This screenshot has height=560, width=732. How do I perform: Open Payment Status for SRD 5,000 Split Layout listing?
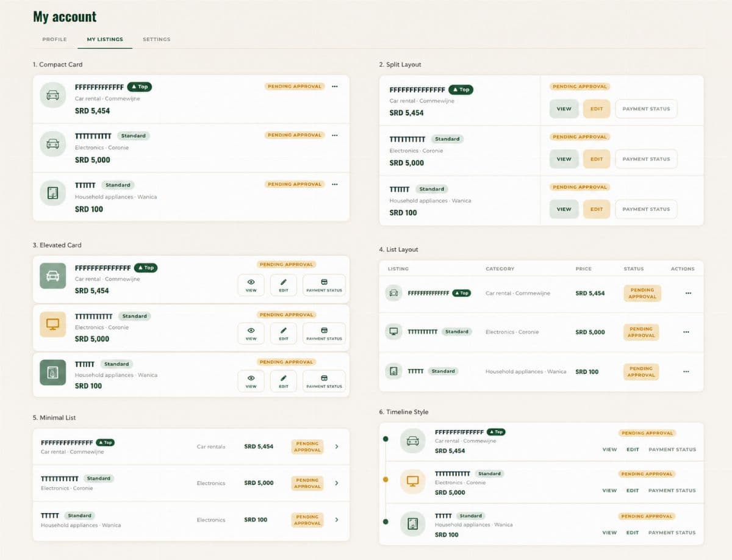(x=646, y=159)
